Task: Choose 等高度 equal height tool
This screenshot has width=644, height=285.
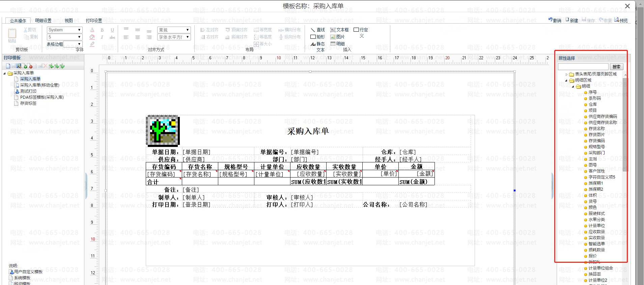Action: (263, 37)
